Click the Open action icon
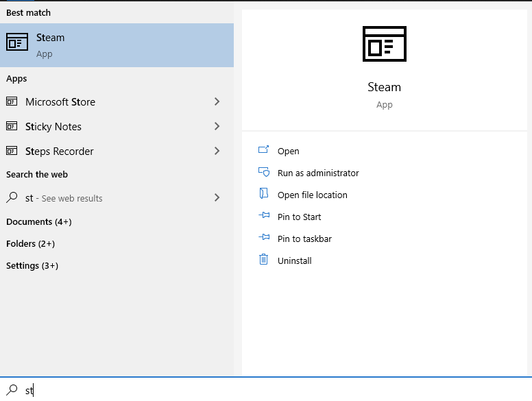This screenshot has width=532, height=401. click(x=264, y=149)
